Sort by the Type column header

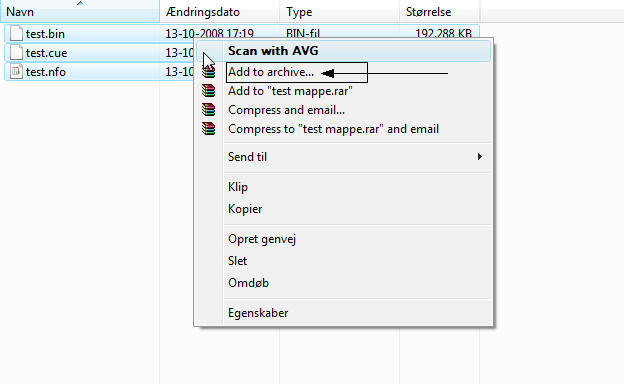click(339, 12)
